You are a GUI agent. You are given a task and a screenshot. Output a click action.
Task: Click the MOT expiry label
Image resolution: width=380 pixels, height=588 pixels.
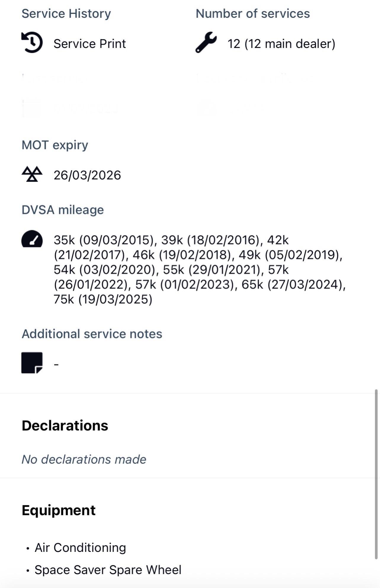pos(55,145)
